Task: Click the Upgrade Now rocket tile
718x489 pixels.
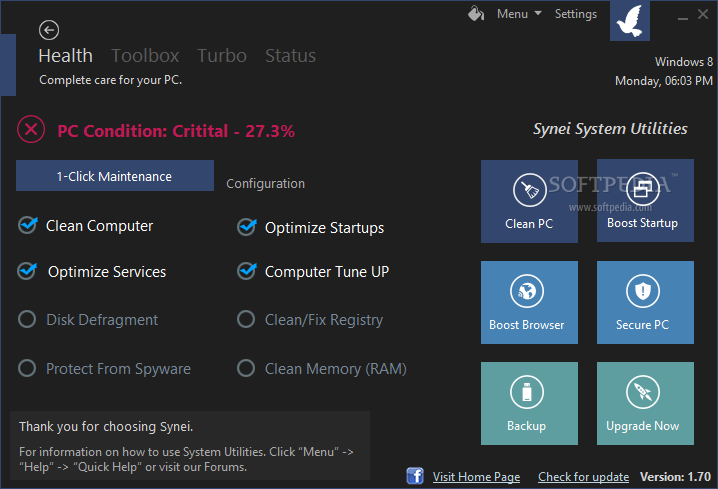Action: [x=645, y=403]
